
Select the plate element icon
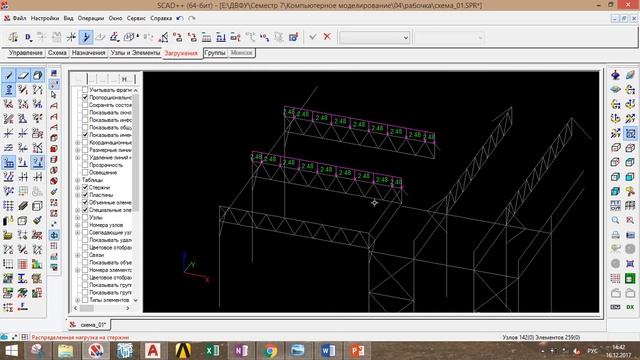pos(23,75)
